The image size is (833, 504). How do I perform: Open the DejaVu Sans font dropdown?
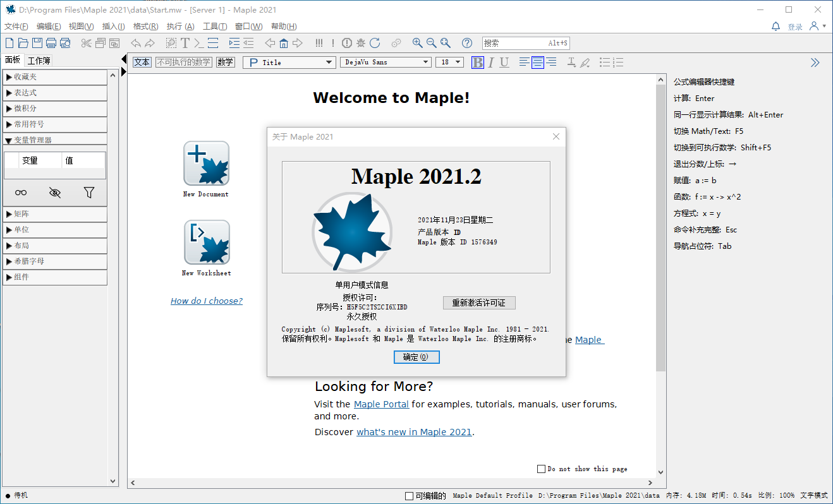point(385,62)
